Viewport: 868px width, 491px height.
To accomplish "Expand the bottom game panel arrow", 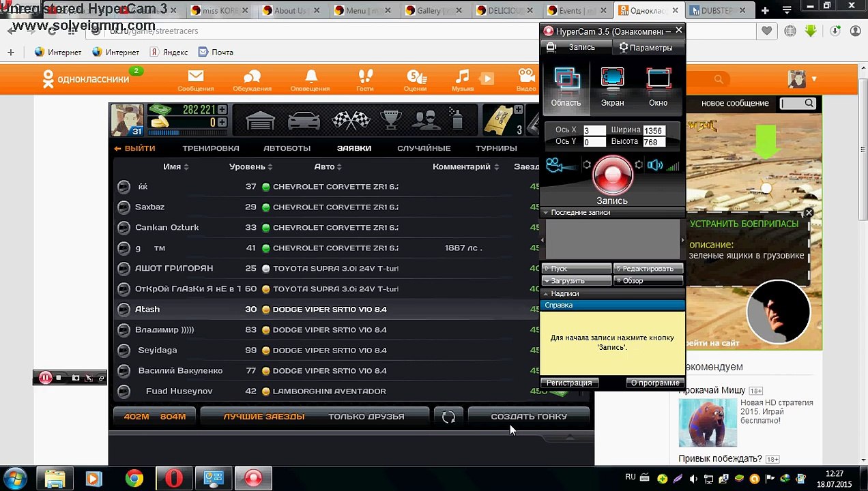I will 570,436.
